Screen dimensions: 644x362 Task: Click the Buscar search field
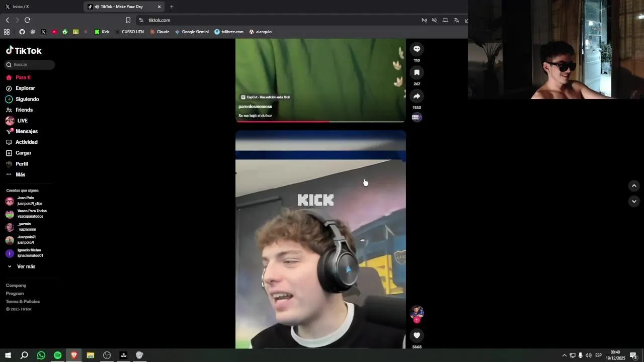[x=30, y=64]
